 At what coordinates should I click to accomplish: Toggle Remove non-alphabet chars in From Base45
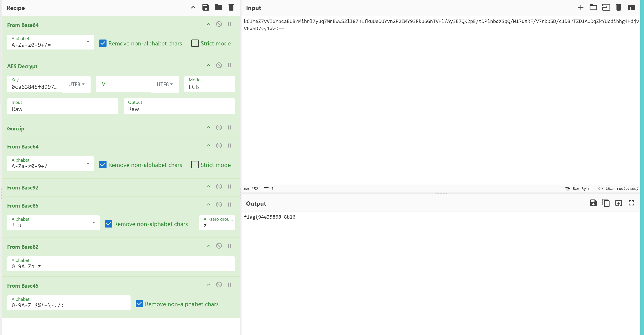[139, 304]
